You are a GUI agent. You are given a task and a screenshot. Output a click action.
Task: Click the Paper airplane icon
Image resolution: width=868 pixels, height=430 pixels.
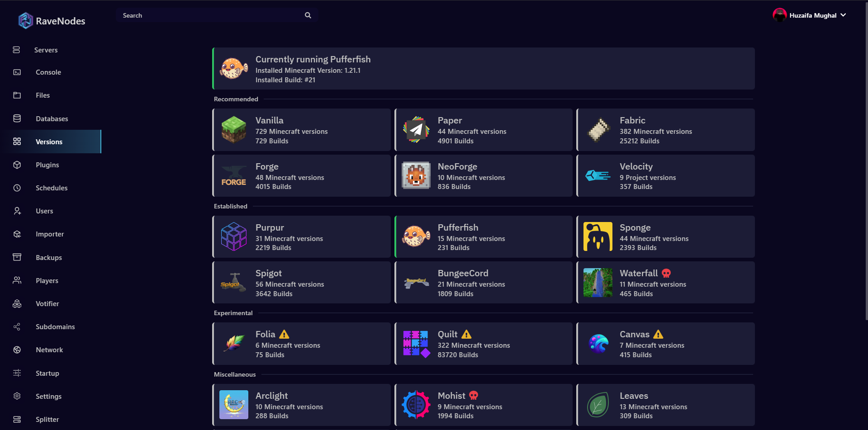(416, 130)
